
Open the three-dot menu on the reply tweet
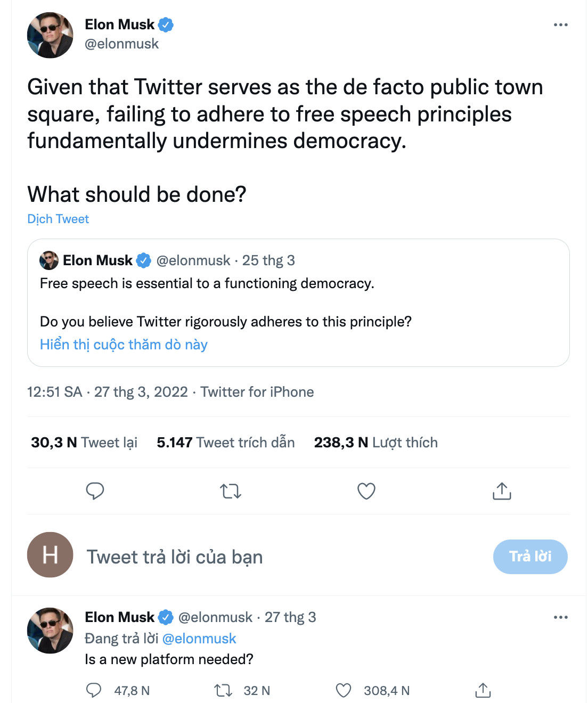click(x=560, y=617)
